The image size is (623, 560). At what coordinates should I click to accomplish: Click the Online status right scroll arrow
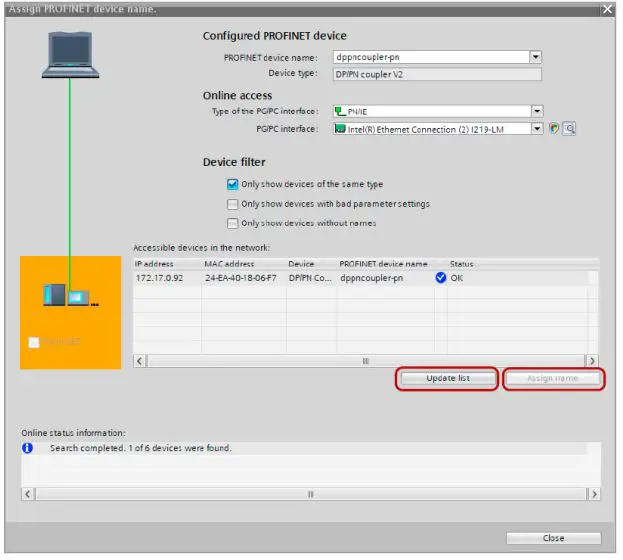pyautogui.click(x=594, y=494)
